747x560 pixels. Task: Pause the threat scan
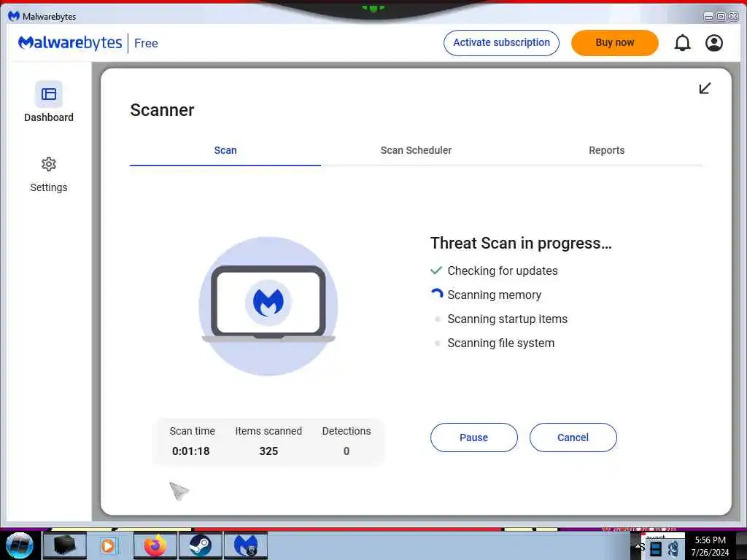coord(473,437)
